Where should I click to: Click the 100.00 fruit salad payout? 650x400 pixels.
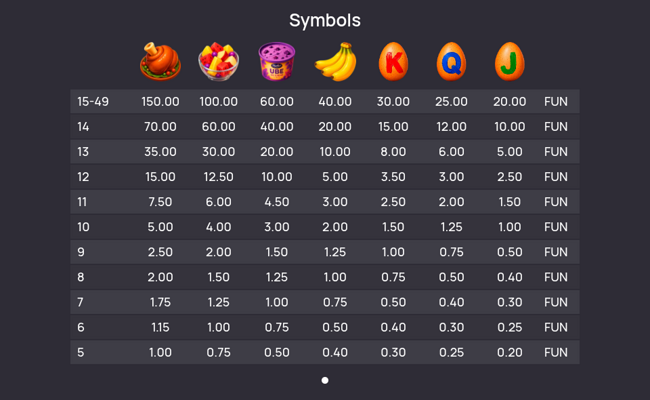[218, 102]
